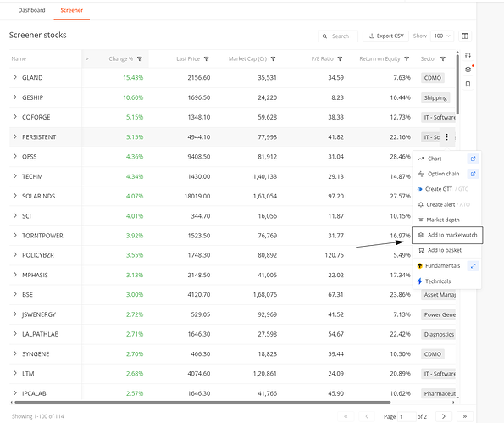The image size is (504, 423).
Task: Expand the GESHIP row
Action: (x=14, y=97)
